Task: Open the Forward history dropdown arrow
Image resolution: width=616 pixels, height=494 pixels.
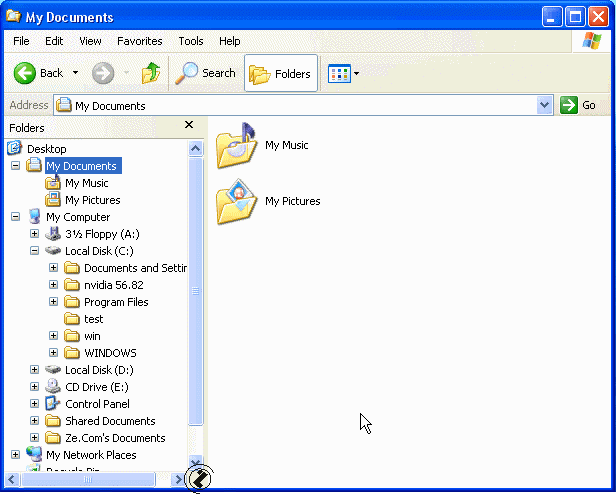Action: 126,73
